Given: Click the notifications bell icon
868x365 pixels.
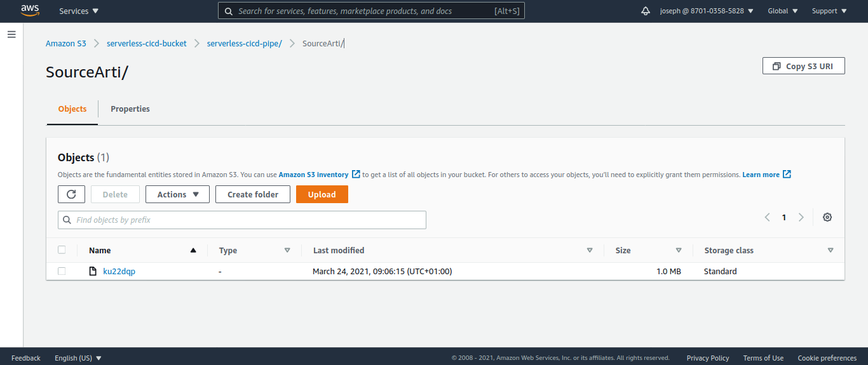Looking at the screenshot, I should (646, 11).
